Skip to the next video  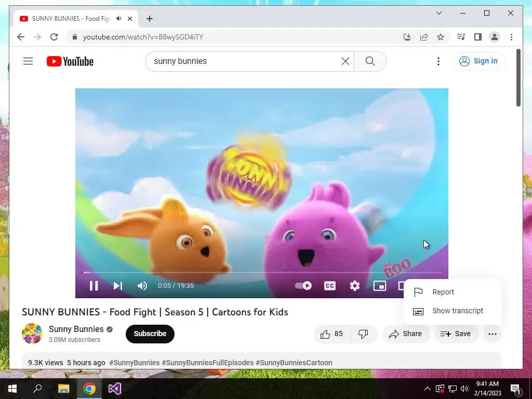tap(118, 286)
